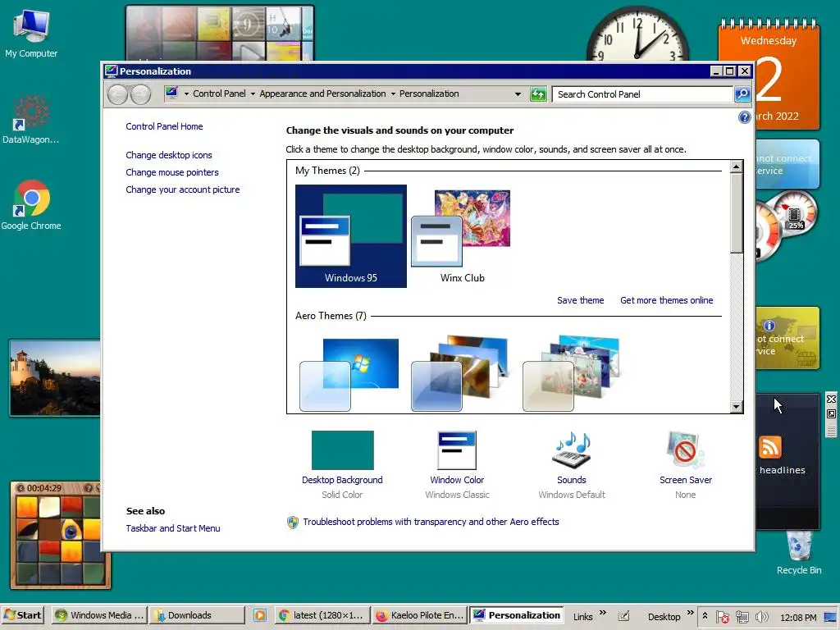Open the My Computer desktop icon
This screenshot has height=630, width=840.
pyautogui.click(x=31, y=33)
